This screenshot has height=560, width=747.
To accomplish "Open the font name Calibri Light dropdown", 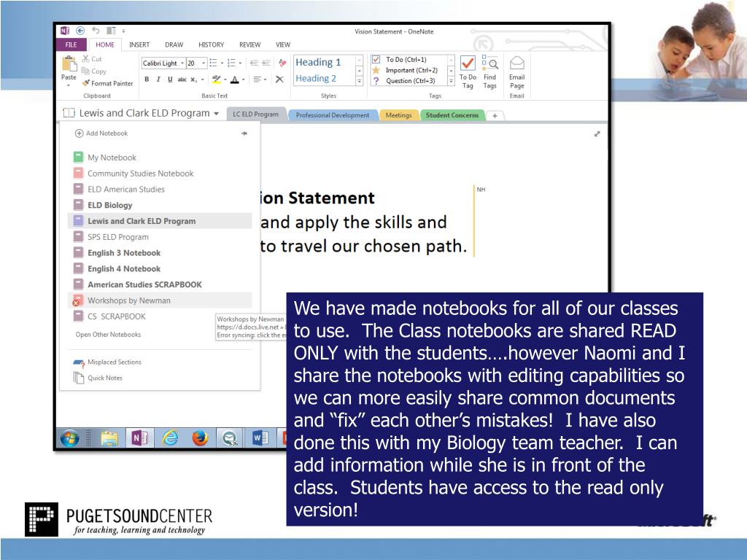I will click(x=182, y=63).
